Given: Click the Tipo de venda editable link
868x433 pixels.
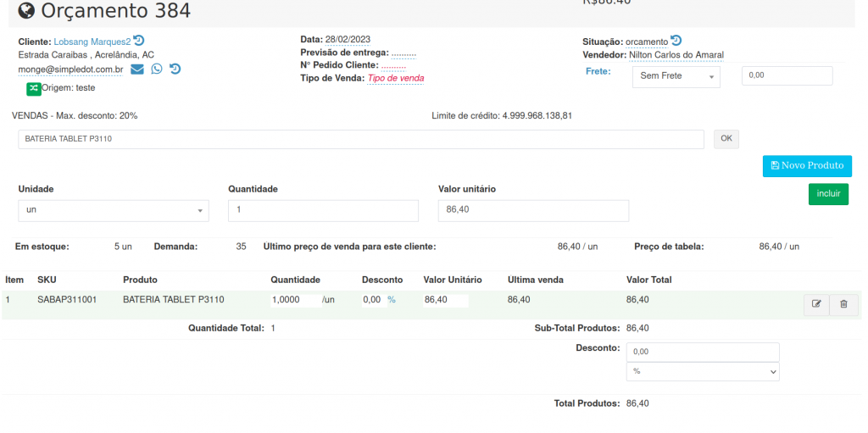Looking at the screenshot, I should coord(395,79).
